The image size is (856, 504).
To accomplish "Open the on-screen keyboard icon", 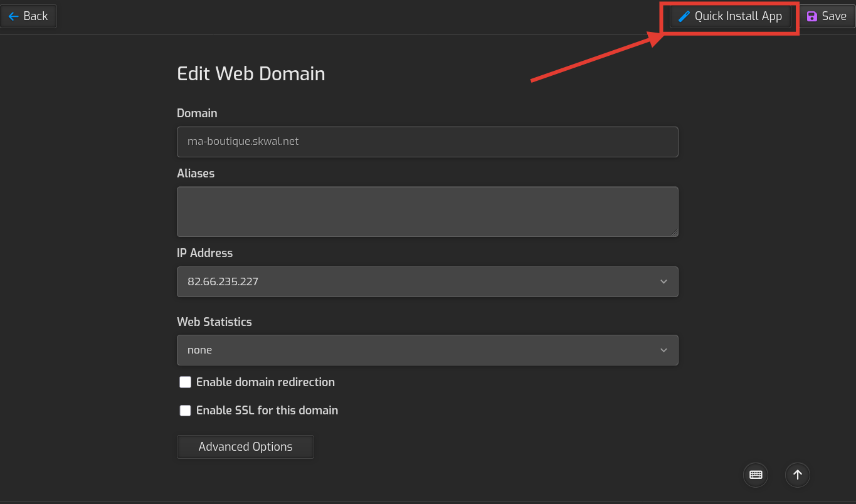I will point(755,475).
